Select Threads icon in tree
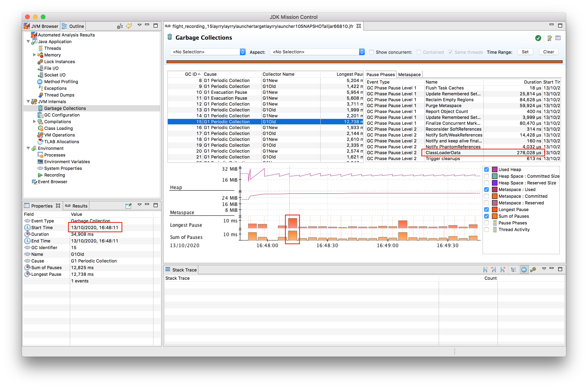 pyautogui.click(x=40, y=48)
